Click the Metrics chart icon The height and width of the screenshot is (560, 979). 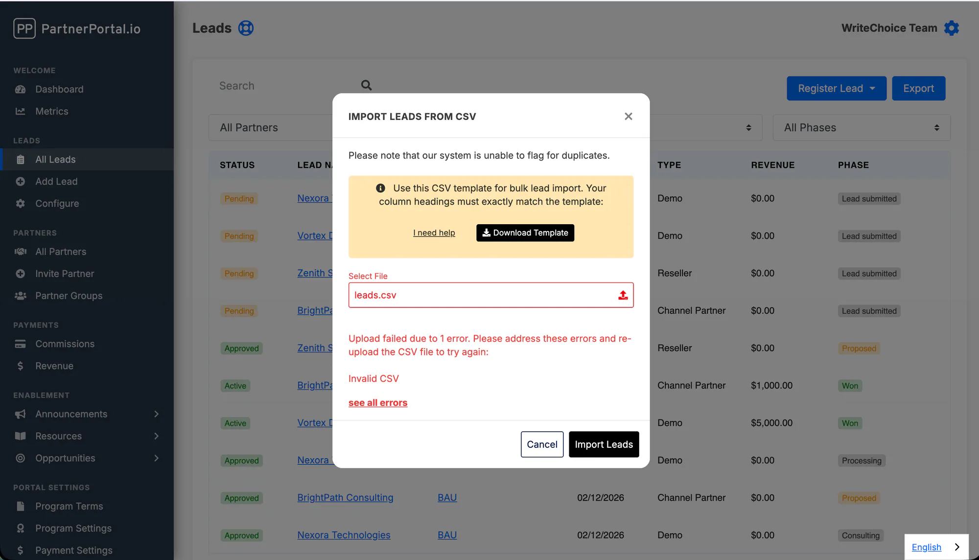tap(21, 111)
